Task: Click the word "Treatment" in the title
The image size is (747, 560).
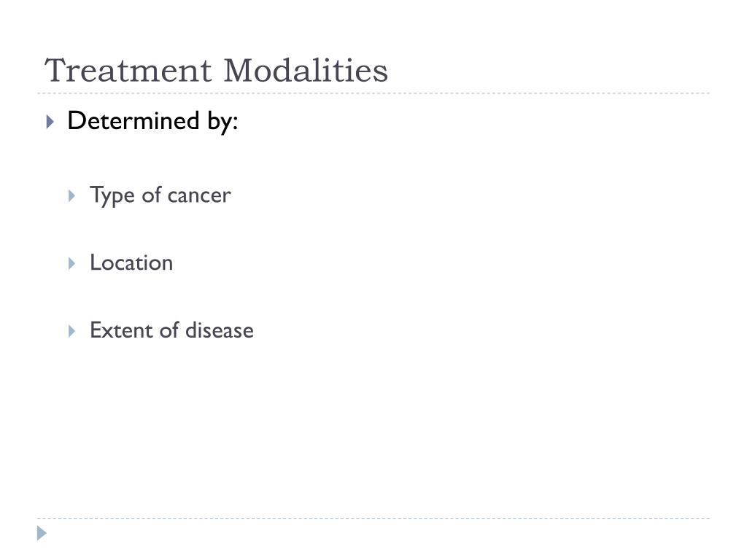Action: tap(128, 71)
